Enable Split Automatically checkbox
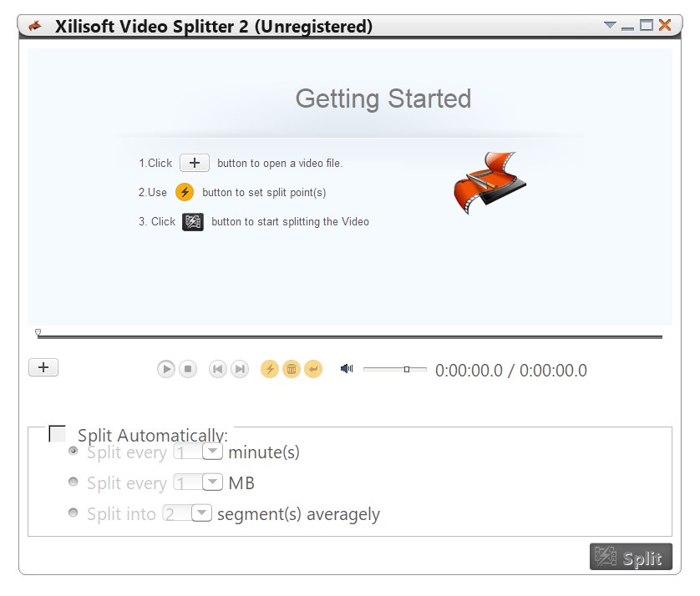Viewport: 700px width, 596px height. coord(57,433)
